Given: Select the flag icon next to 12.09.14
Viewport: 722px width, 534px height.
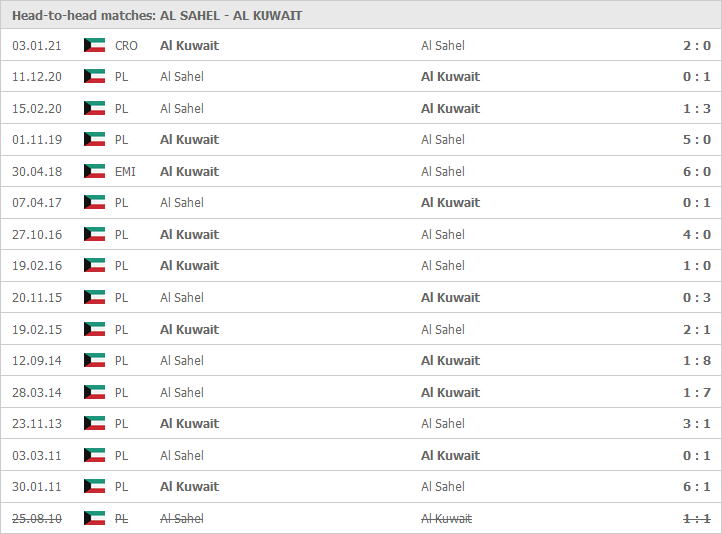Looking at the screenshot, I should click(x=94, y=360).
